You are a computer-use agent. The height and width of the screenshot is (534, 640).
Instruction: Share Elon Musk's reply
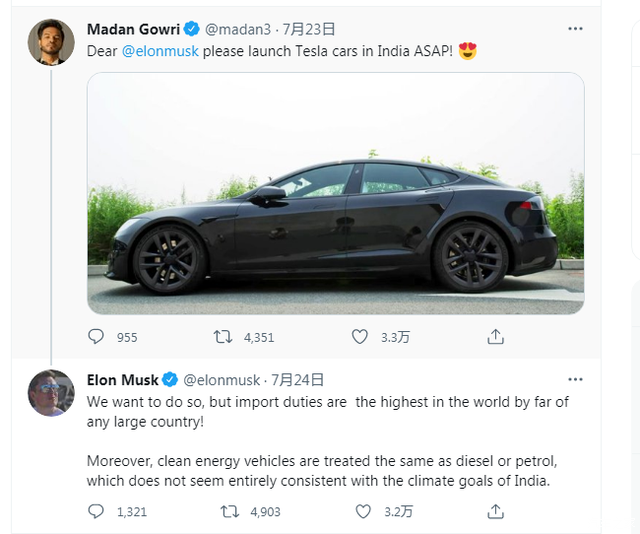point(495,511)
